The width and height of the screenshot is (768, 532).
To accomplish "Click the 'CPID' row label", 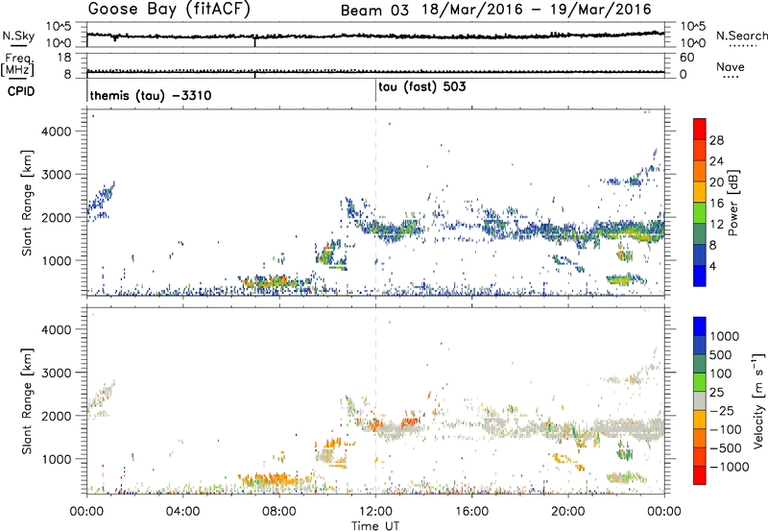I will (21, 91).
